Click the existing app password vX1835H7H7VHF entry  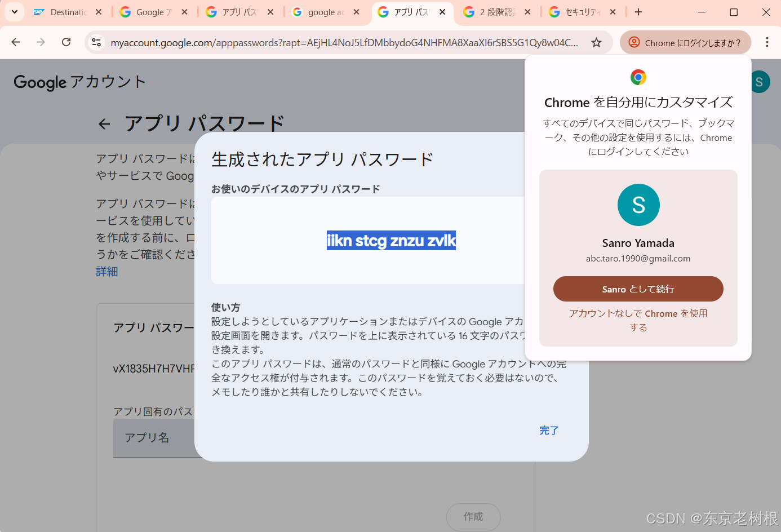[x=154, y=369]
